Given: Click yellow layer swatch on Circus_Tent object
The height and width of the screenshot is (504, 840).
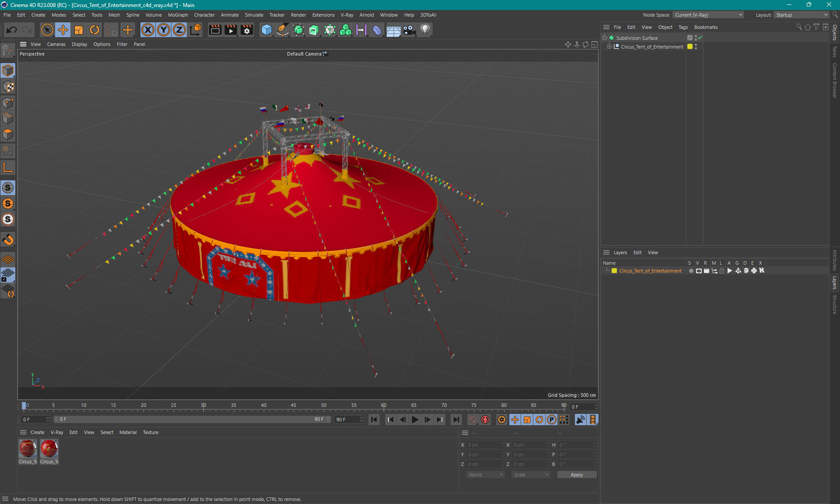Looking at the screenshot, I should point(690,47).
